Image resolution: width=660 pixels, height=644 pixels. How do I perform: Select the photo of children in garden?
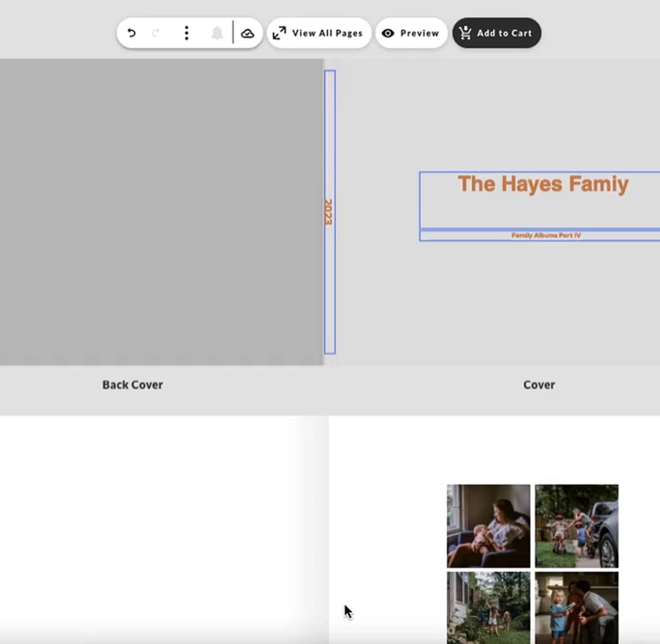tap(488, 607)
